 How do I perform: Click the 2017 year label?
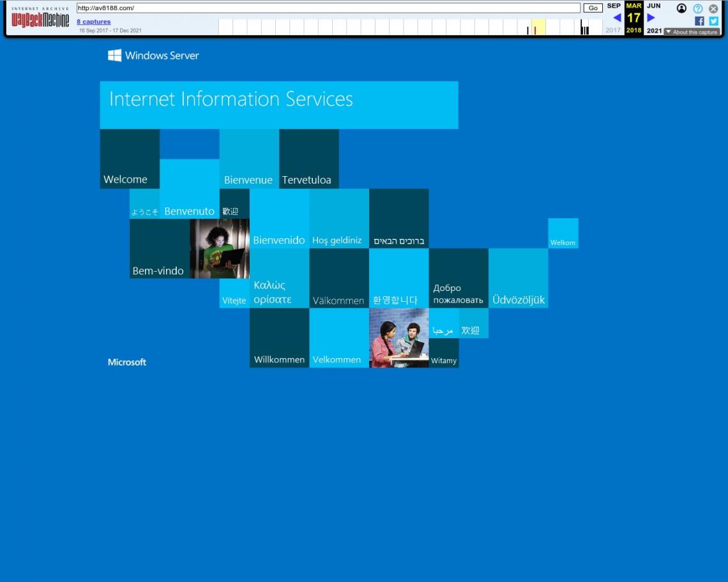coord(613,30)
